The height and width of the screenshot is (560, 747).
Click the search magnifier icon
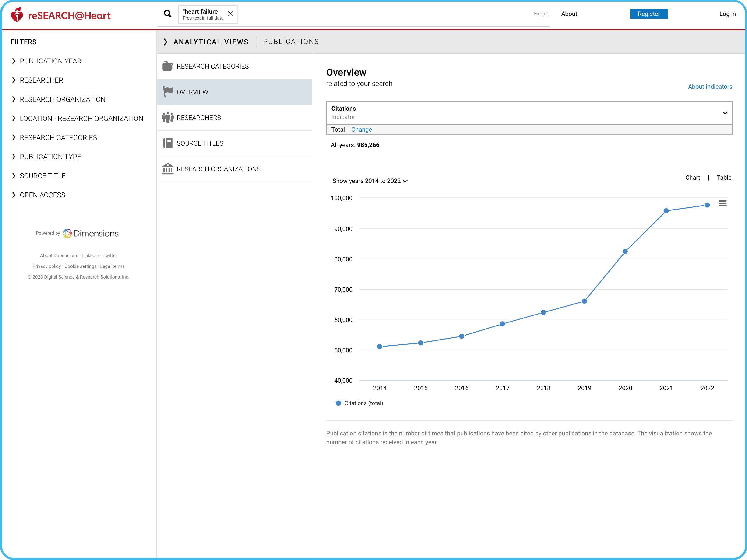click(x=168, y=14)
